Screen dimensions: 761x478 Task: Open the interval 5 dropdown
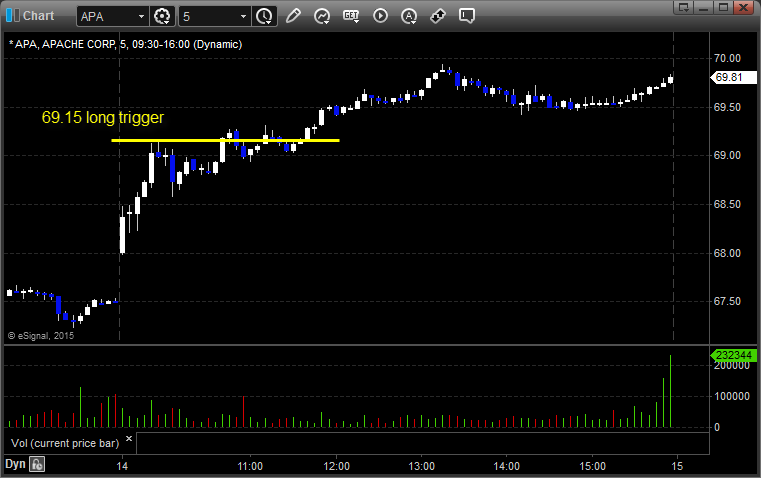(243, 16)
